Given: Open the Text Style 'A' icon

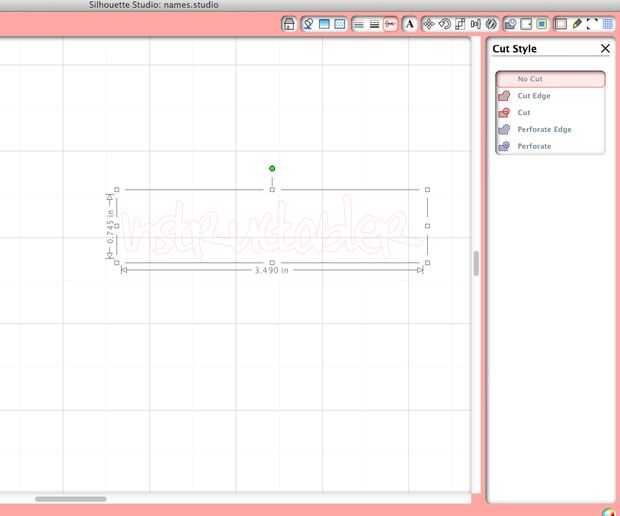Looking at the screenshot, I should click(x=410, y=24).
